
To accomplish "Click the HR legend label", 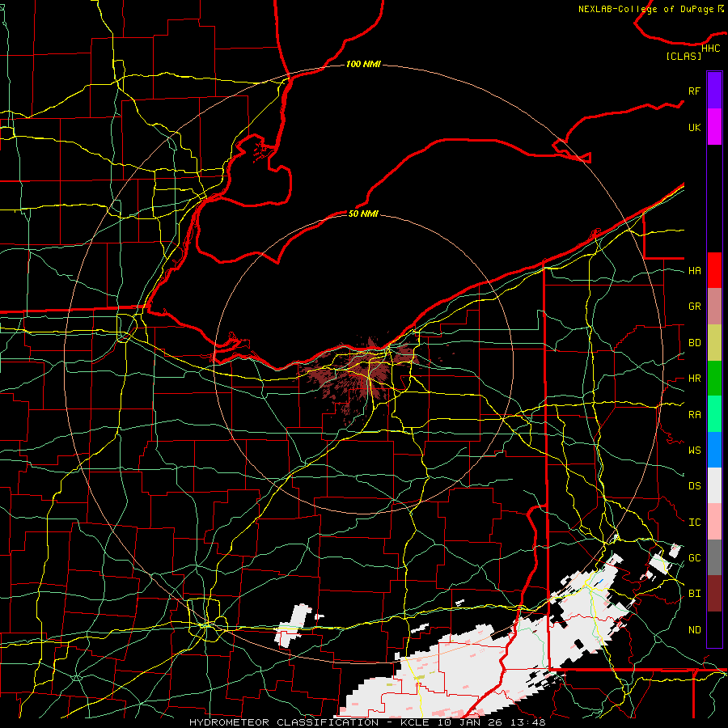I will pos(694,379).
